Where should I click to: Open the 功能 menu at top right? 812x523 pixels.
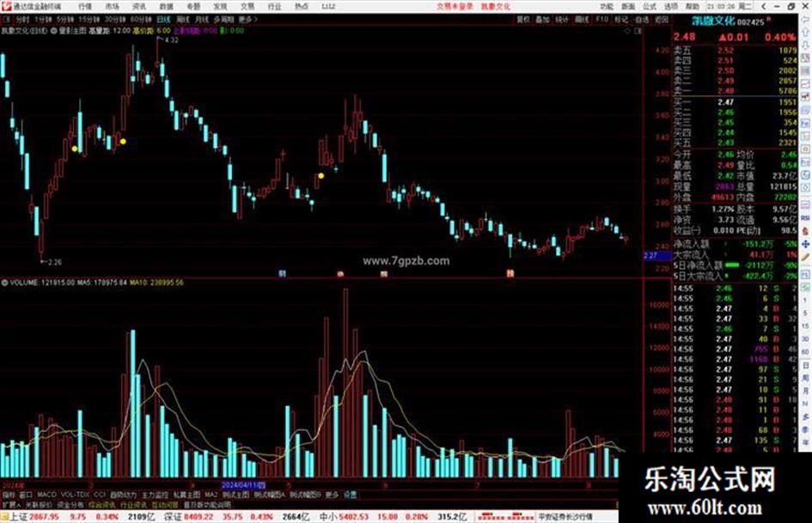click(607, 7)
